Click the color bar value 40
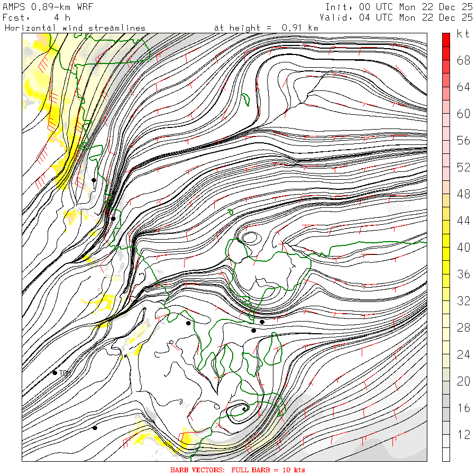This screenshot has width=476, height=476. pos(463,248)
